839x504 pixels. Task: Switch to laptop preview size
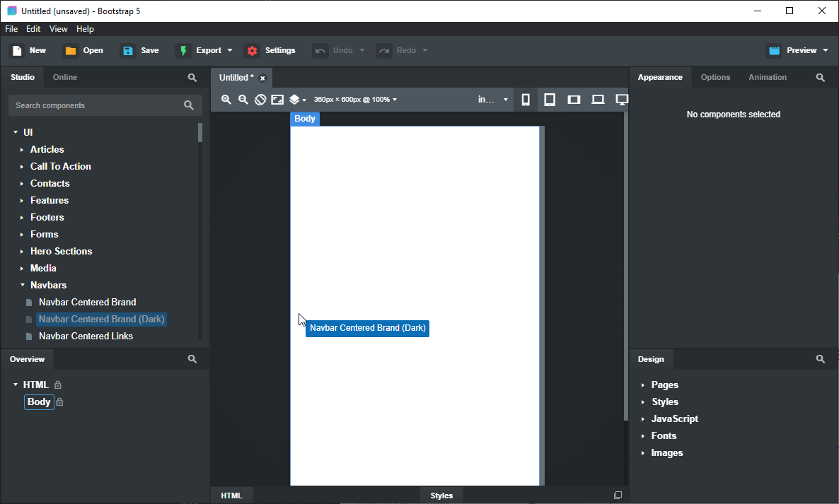pos(598,100)
